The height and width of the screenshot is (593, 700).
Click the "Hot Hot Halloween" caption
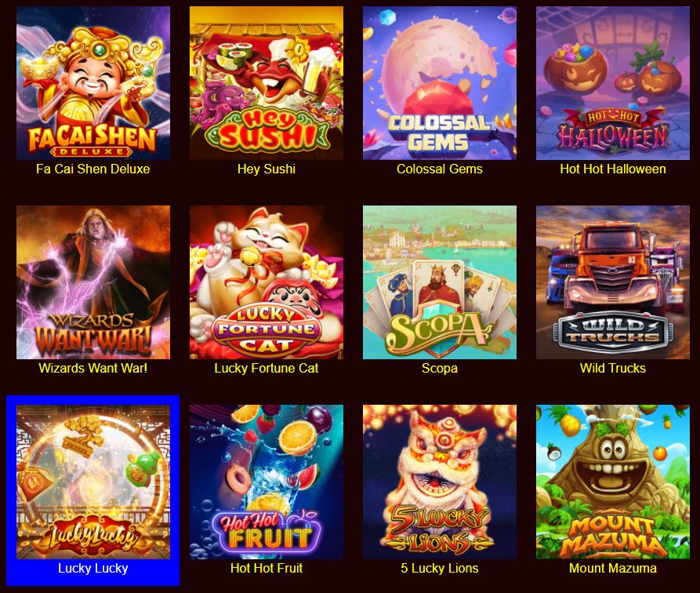[x=613, y=169]
